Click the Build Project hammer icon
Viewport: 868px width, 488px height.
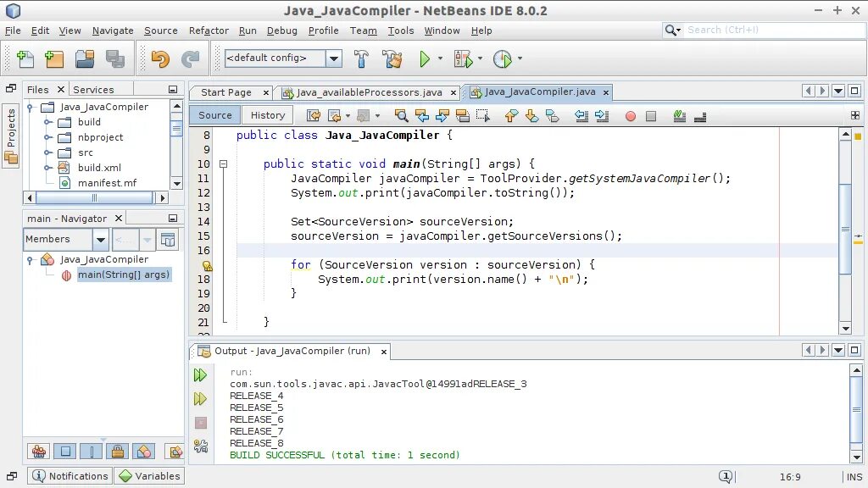click(x=361, y=58)
